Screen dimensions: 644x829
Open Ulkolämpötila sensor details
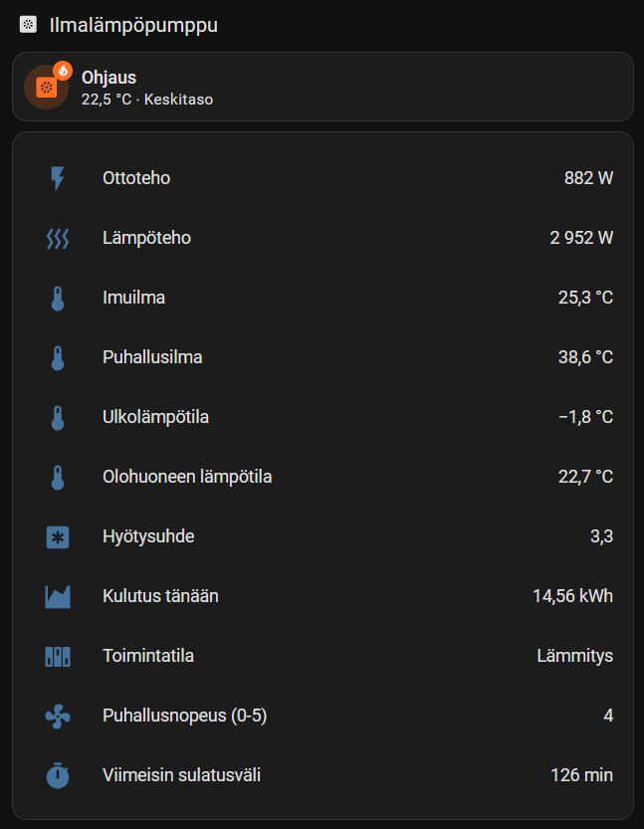[155, 417]
